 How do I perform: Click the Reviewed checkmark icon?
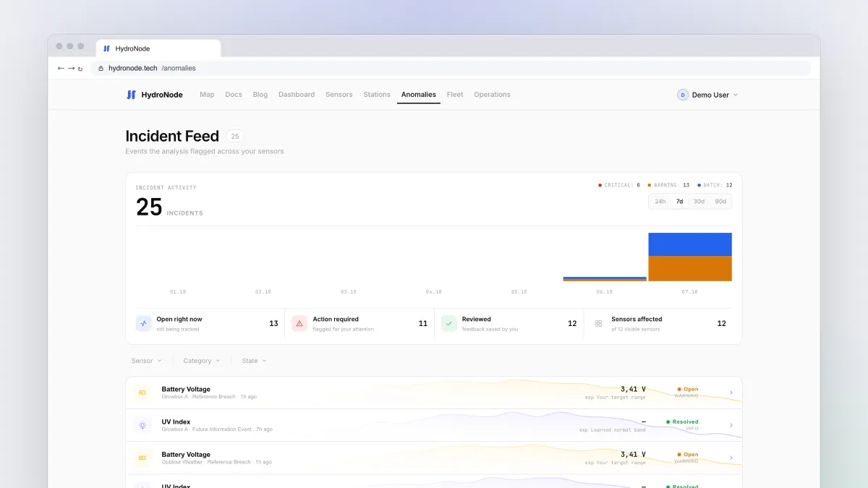tap(449, 323)
